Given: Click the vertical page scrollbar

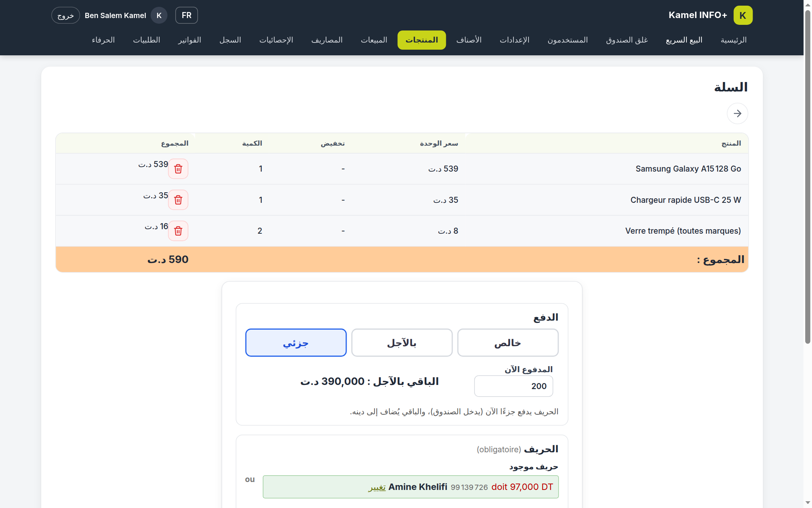Looking at the screenshot, I should tap(807, 177).
